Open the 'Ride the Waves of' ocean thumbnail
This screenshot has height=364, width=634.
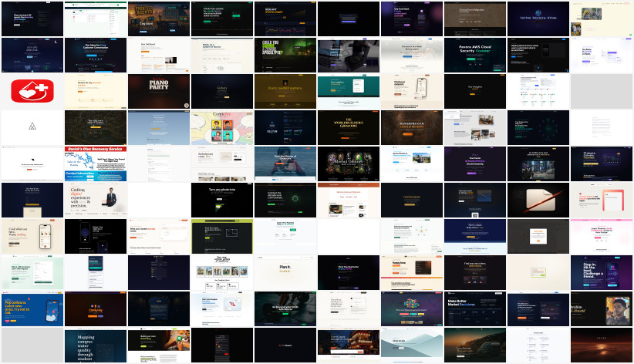(285, 163)
